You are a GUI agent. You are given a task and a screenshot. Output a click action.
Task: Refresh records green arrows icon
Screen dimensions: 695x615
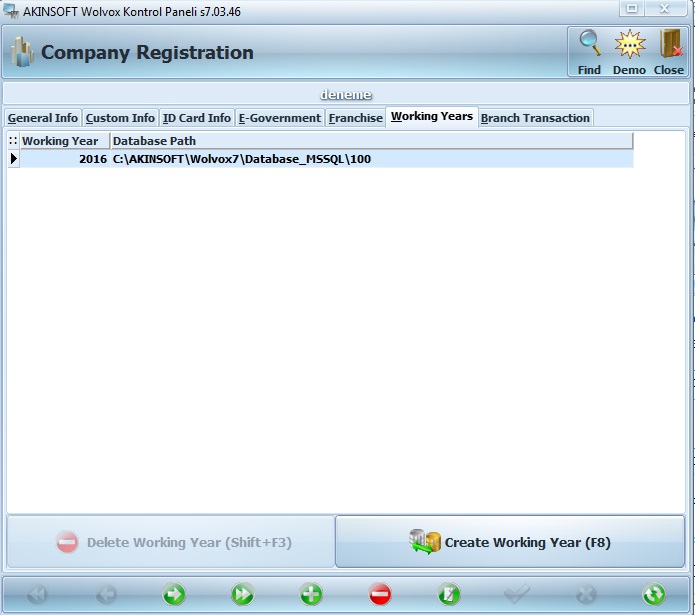654,594
